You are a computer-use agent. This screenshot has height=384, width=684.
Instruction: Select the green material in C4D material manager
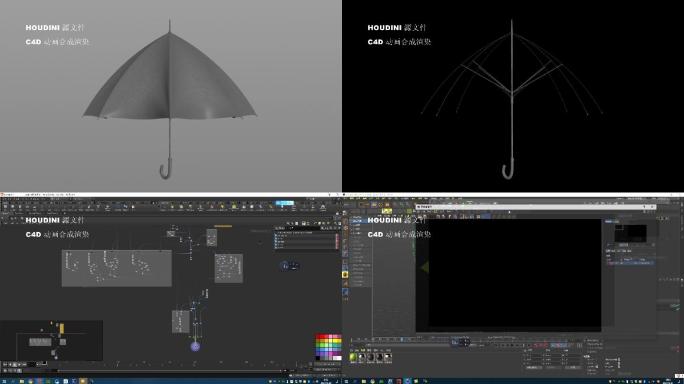353,357
